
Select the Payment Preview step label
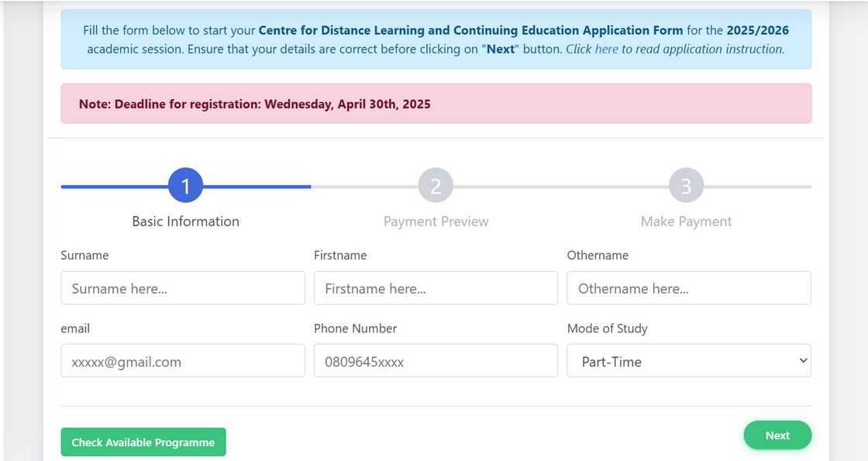(436, 222)
